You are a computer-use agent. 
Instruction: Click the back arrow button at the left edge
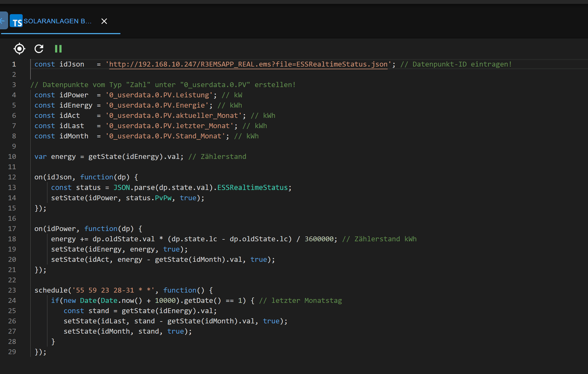click(x=3, y=21)
